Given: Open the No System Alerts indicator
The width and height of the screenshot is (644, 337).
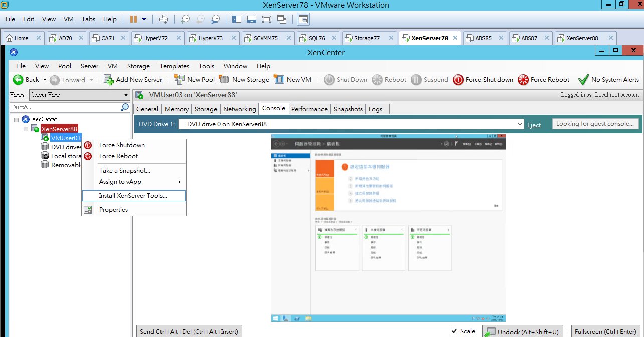Looking at the screenshot, I should pos(608,80).
